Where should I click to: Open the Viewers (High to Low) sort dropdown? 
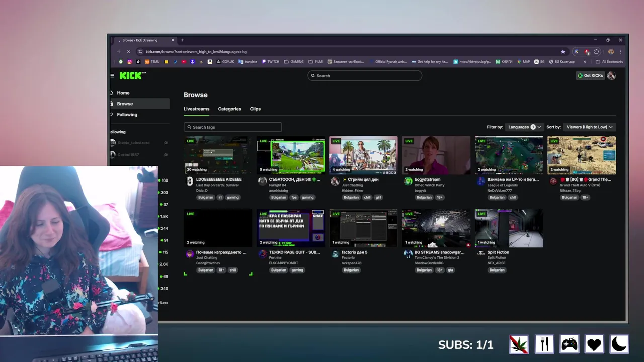pyautogui.click(x=590, y=127)
